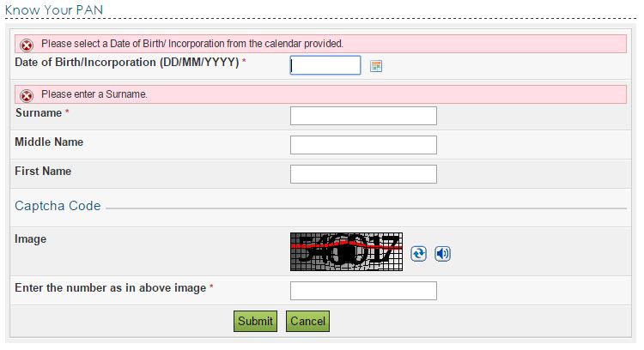Image resolution: width=644 pixels, height=350 pixels.
Task: Click the Know Your PAN heading
Action: pyautogui.click(x=54, y=9)
